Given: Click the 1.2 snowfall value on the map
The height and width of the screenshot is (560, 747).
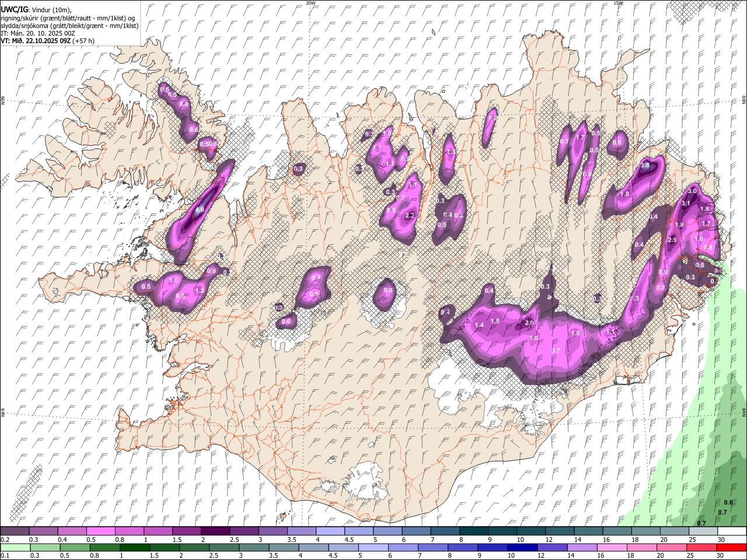Looking at the screenshot, I should (x=199, y=290).
